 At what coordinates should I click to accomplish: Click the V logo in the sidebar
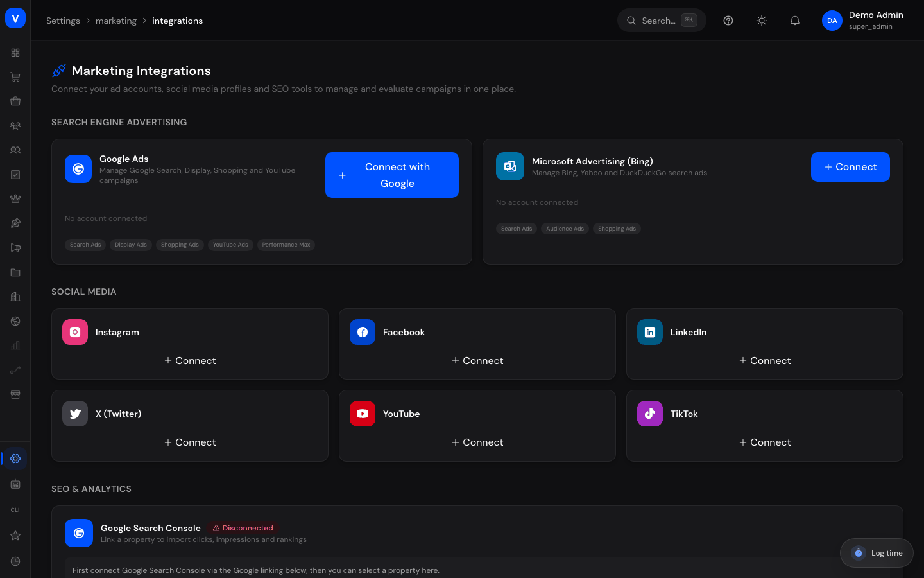(15, 18)
